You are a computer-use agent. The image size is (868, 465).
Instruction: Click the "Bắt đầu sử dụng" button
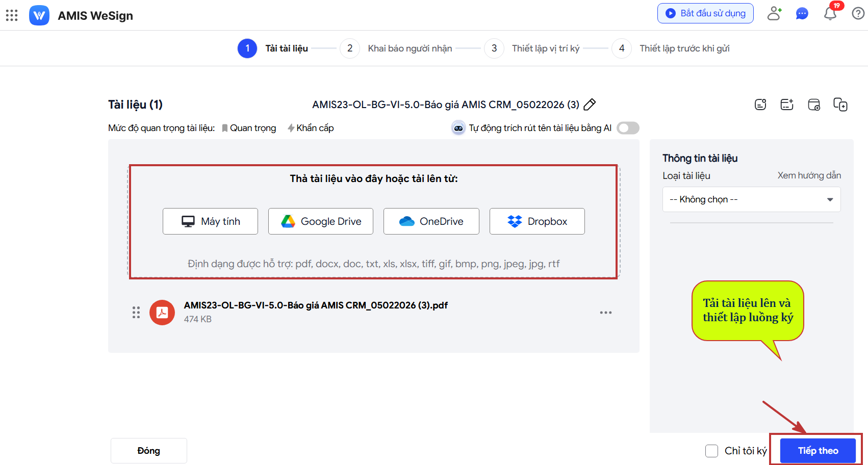pos(705,13)
